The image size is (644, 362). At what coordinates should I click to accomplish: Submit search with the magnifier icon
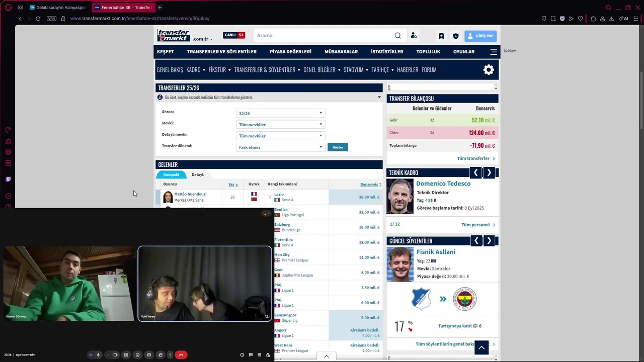pyautogui.click(x=397, y=36)
